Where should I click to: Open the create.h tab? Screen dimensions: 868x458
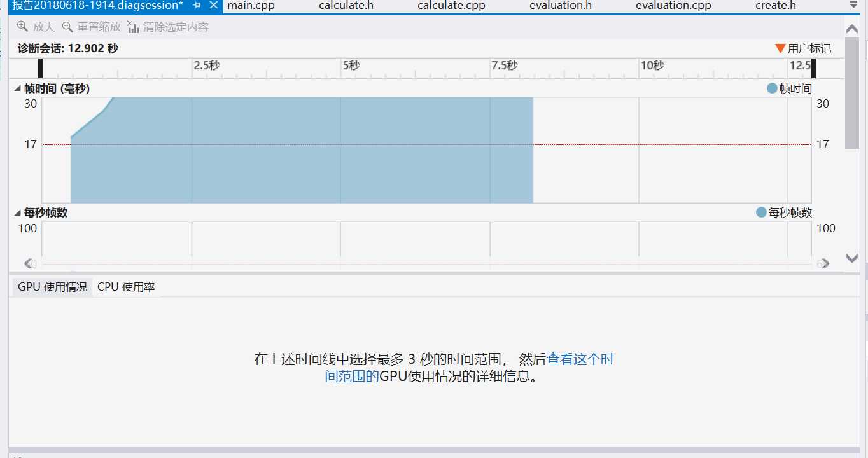pyautogui.click(x=776, y=6)
